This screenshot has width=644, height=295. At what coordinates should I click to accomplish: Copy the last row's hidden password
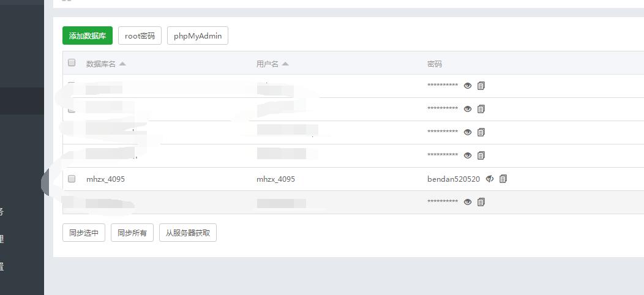[x=481, y=202]
